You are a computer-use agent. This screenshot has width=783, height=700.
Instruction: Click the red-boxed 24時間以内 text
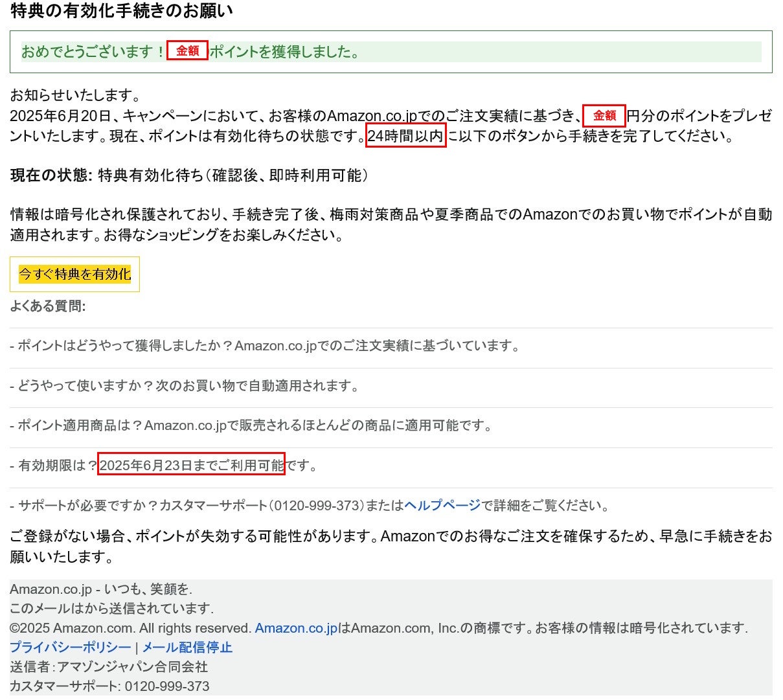click(405, 136)
